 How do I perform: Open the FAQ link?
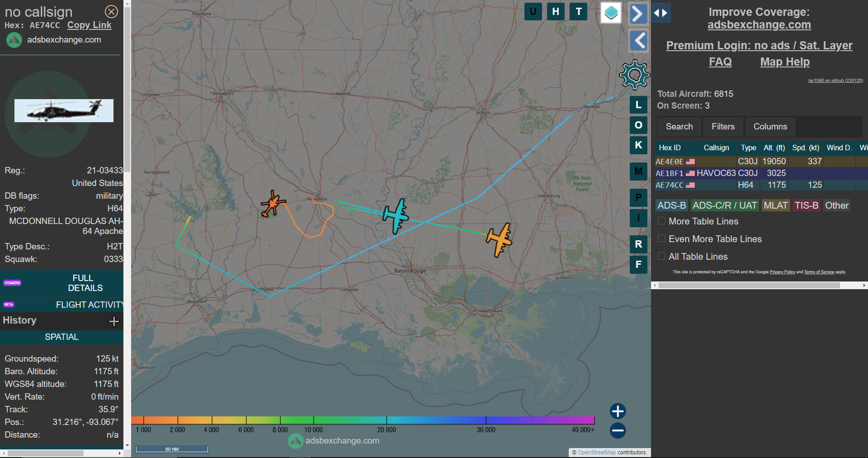click(720, 62)
